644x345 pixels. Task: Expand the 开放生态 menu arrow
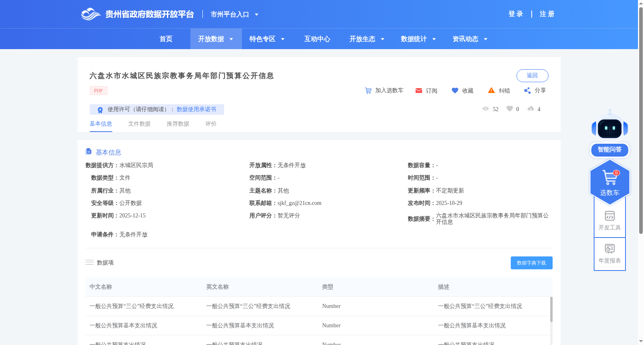tap(382, 39)
